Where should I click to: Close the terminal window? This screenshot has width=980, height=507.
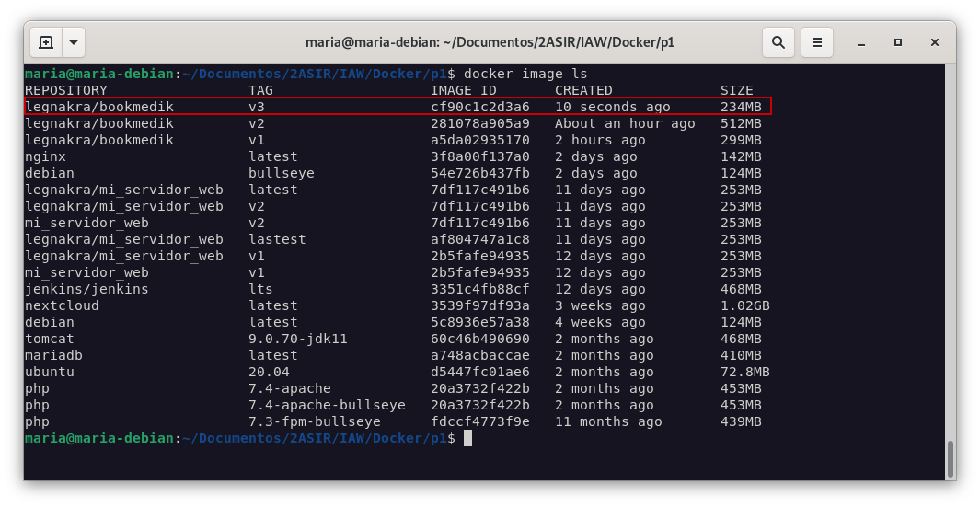tap(934, 42)
